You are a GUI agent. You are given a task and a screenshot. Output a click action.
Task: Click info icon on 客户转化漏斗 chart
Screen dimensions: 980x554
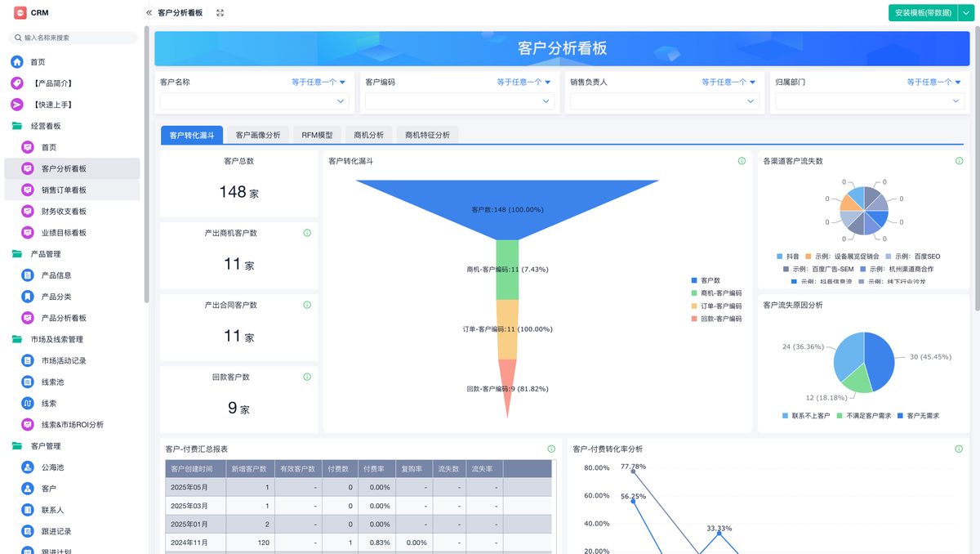(742, 161)
